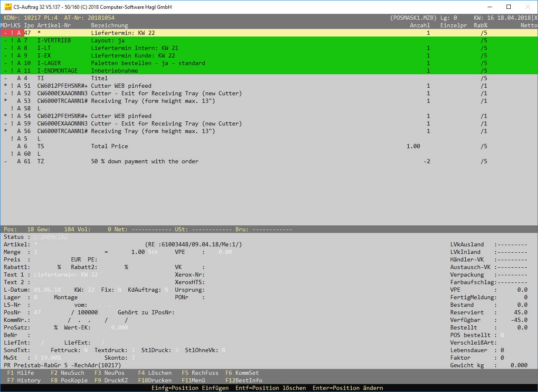Toggle the Textdruck J flag value
538x392 pixels.
133,350
